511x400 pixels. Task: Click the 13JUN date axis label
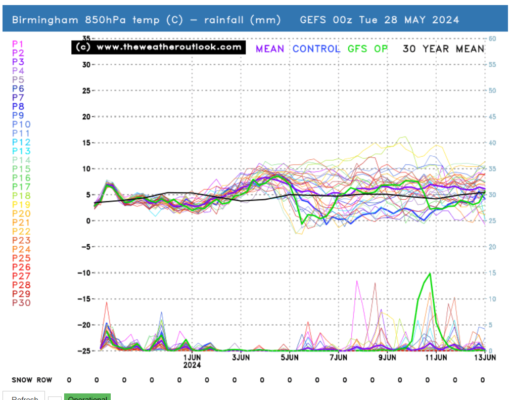[x=485, y=358]
